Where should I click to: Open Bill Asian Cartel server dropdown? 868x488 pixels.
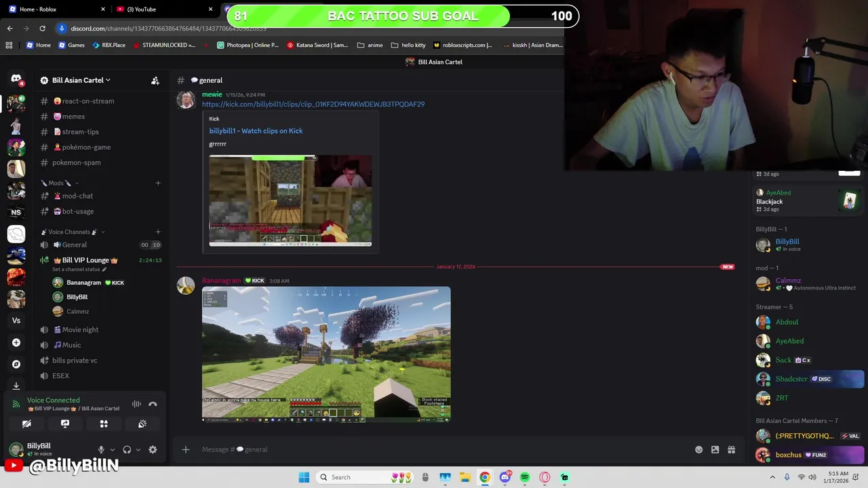click(x=81, y=80)
